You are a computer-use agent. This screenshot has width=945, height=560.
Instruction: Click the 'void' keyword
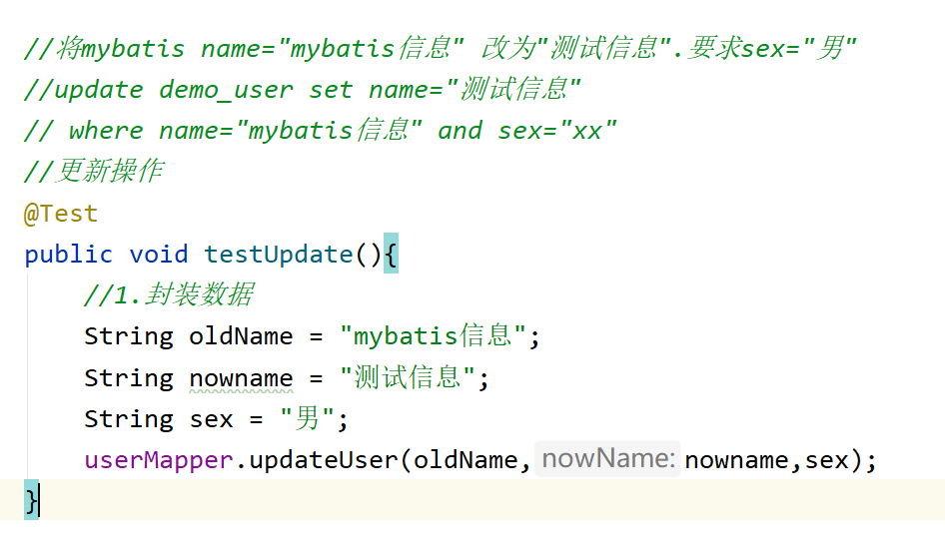pyautogui.click(x=159, y=255)
